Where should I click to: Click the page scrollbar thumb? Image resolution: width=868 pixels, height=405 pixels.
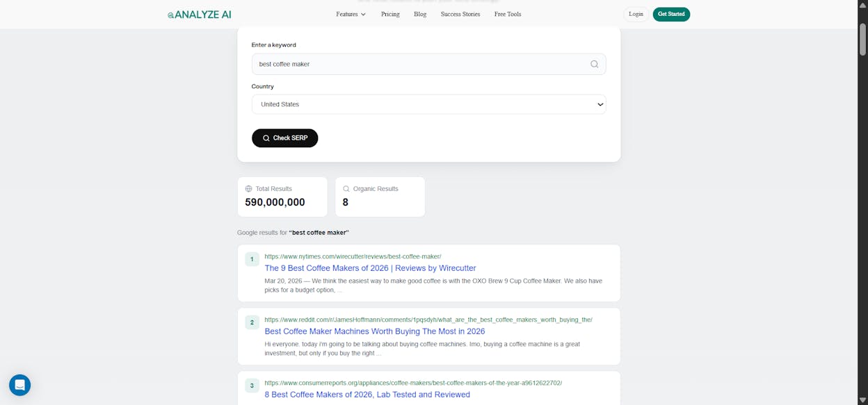pyautogui.click(x=862, y=40)
